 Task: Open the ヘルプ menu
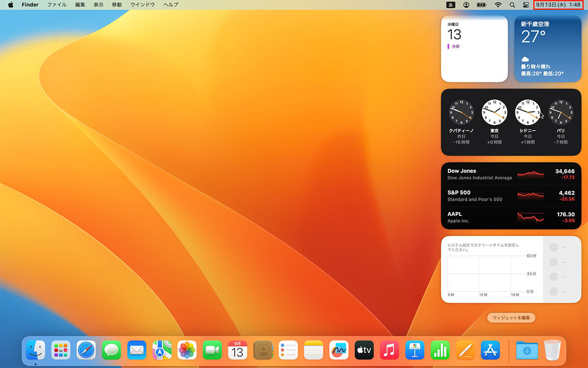coord(171,4)
